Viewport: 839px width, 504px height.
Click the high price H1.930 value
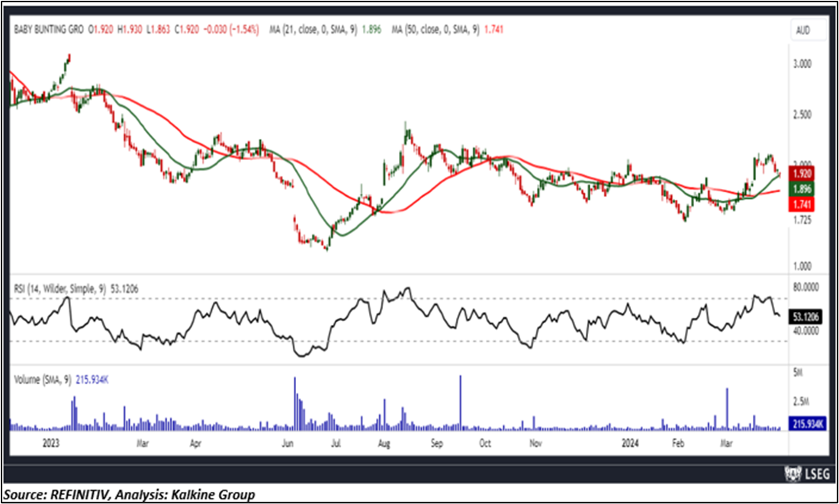click(130, 30)
